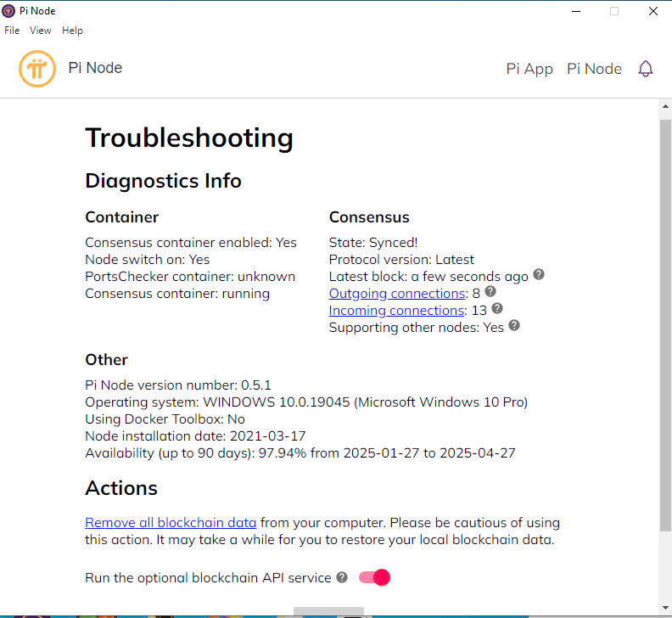Click the horizontal scrollbar at the bottom
This screenshot has height=618, width=672.
(328, 611)
